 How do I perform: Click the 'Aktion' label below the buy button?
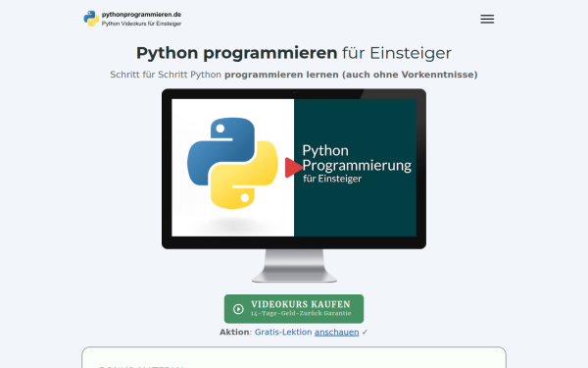(x=234, y=332)
